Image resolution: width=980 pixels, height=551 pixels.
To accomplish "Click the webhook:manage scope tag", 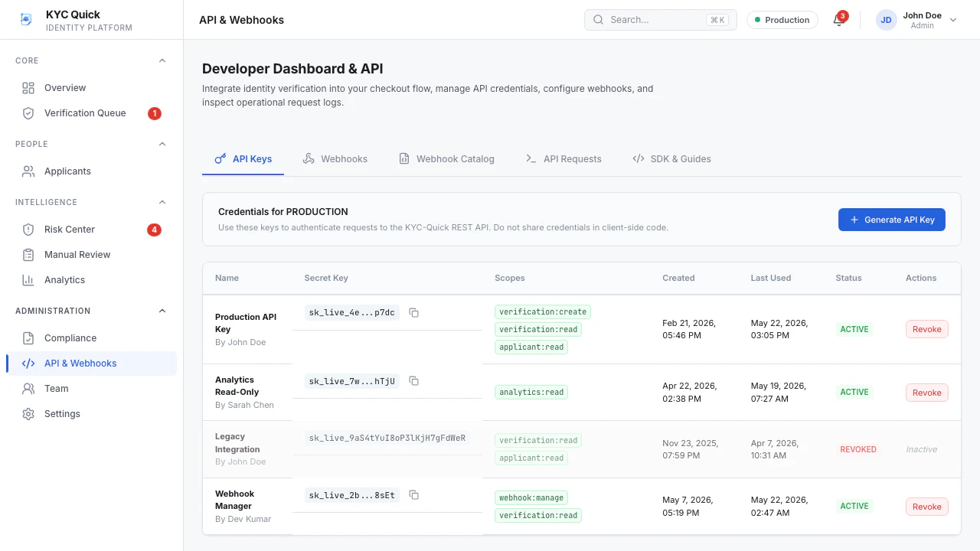I will tap(531, 498).
